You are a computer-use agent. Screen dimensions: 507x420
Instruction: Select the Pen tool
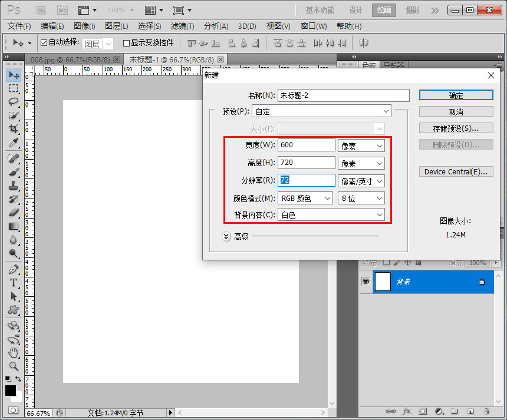(14, 269)
